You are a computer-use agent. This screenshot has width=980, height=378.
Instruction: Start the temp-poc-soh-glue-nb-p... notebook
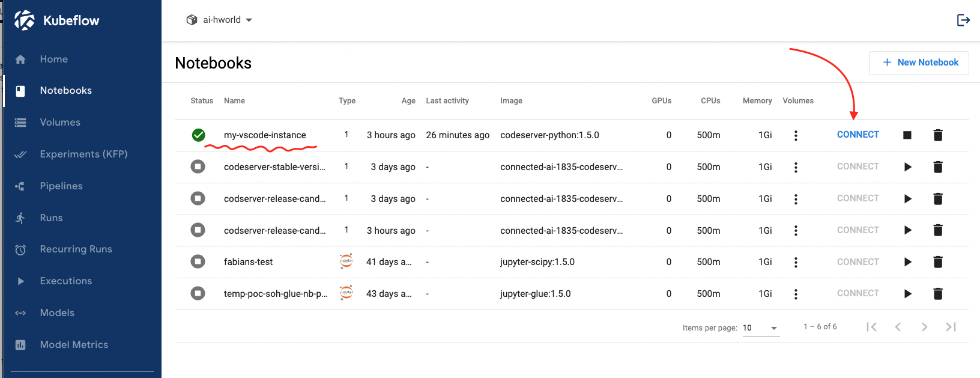click(907, 294)
